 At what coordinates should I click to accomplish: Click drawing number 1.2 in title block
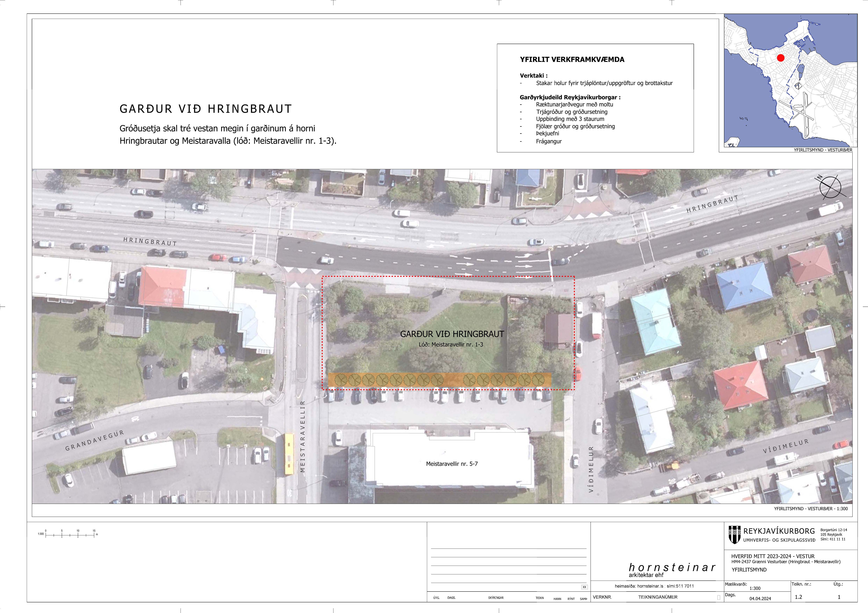[x=798, y=597]
